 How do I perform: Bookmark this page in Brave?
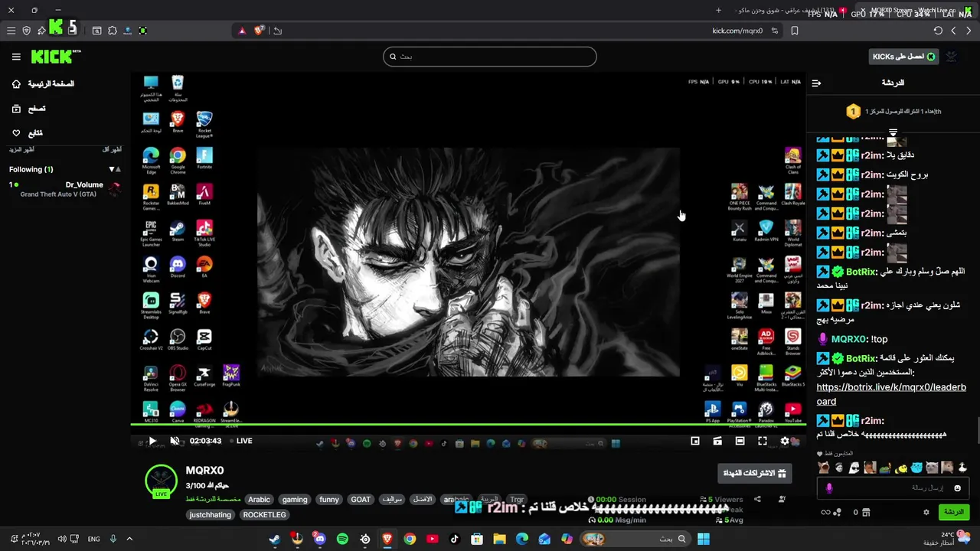tap(795, 31)
